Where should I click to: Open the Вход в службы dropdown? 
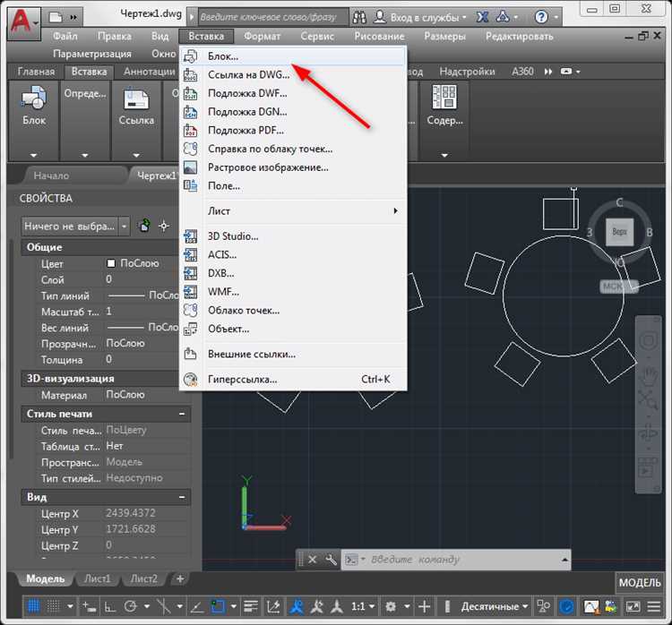coord(420,17)
